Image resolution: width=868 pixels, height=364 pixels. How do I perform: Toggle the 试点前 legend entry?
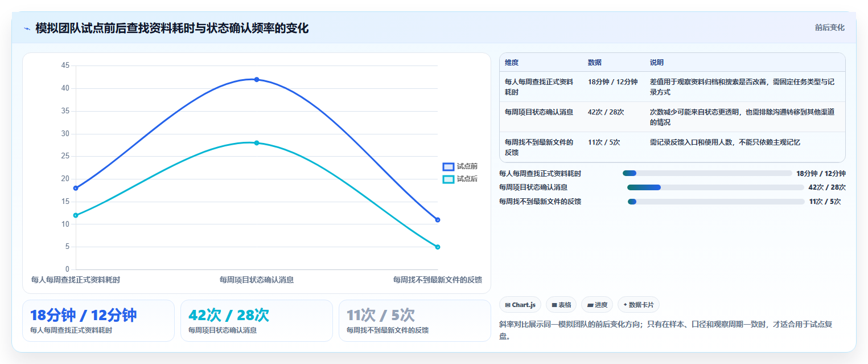tap(460, 166)
